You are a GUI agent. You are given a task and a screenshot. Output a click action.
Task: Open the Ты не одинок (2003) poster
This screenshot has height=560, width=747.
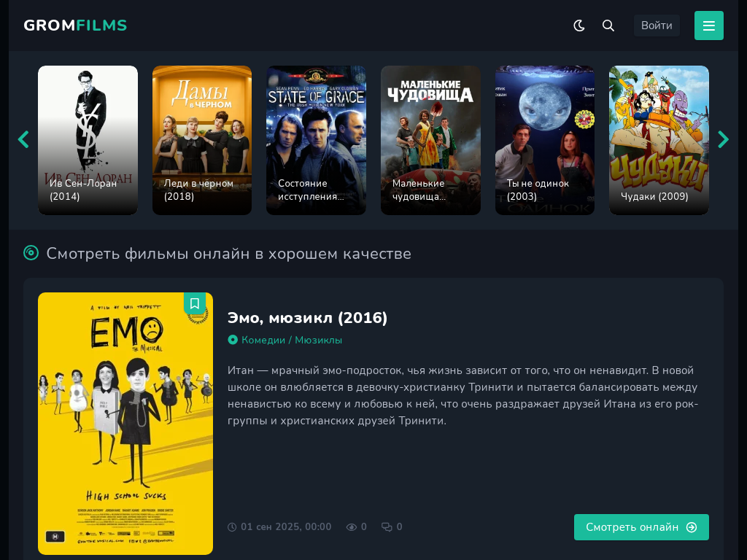pyautogui.click(x=544, y=140)
